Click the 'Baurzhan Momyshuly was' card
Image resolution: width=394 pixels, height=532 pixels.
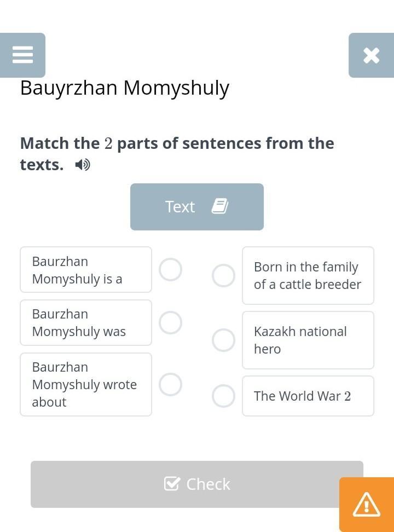tap(86, 323)
